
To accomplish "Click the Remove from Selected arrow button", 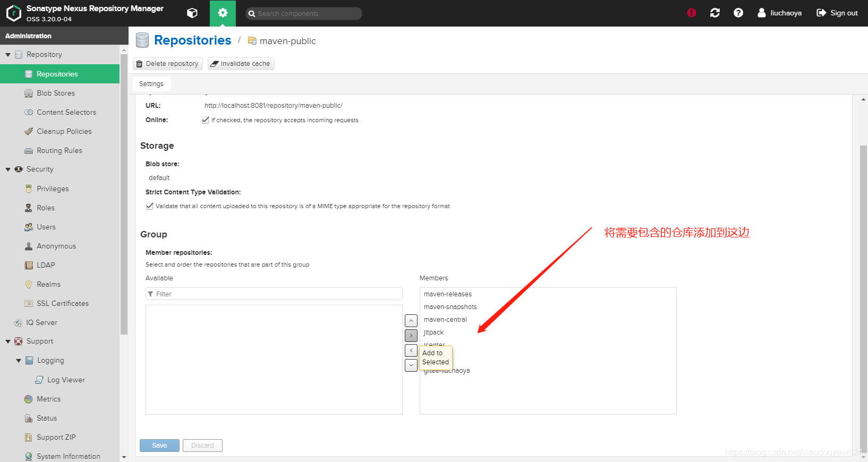I will pyautogui.click(x=411, y=350).
